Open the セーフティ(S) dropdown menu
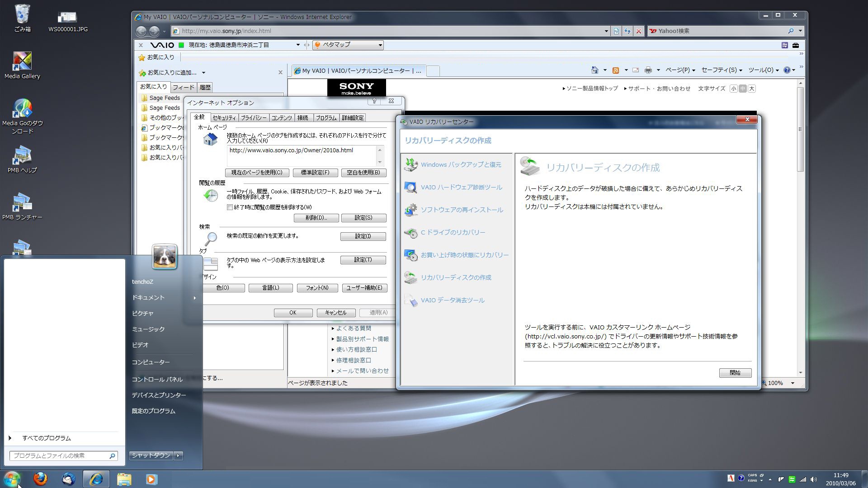Image resolution: width=868 pixels, height=488 pixels. pos(722,70)
